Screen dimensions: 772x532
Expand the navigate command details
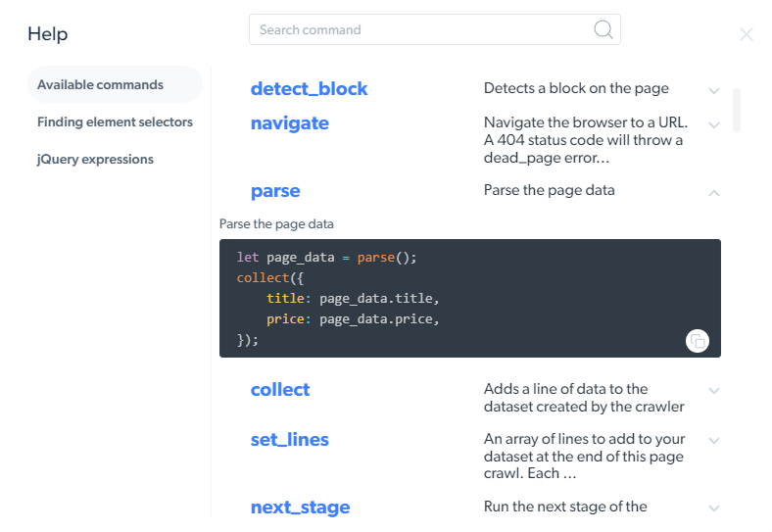coord(714,125)
